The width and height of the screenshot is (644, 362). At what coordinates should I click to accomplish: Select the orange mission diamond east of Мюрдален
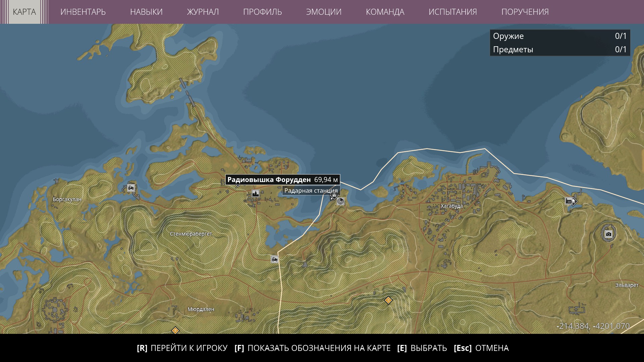click(388, 300)
